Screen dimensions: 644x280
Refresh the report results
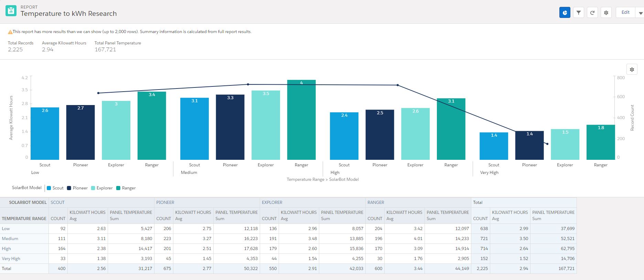pos(592,13)
